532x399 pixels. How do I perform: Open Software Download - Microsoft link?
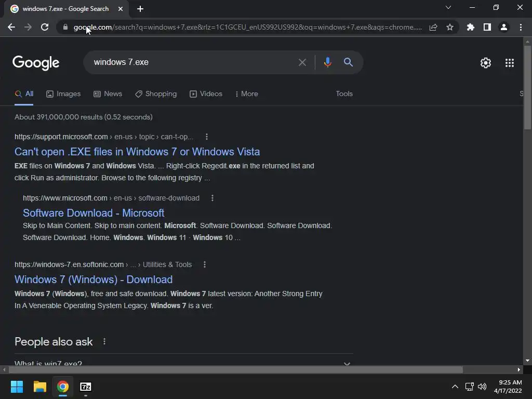tap(94, 213)
